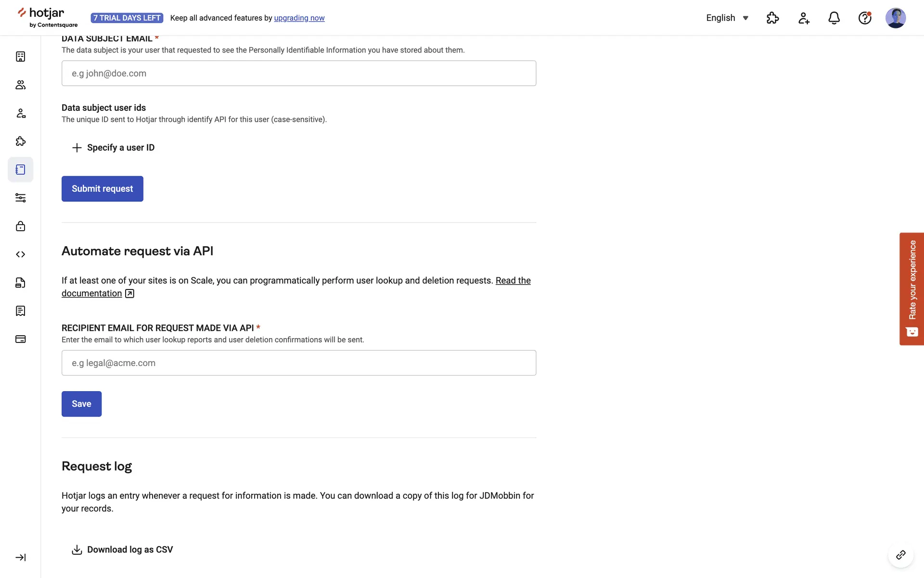Viewport: 924px width, 578px height.
Task: Expand the sidebar with the arrow icon
Action: 20,557
